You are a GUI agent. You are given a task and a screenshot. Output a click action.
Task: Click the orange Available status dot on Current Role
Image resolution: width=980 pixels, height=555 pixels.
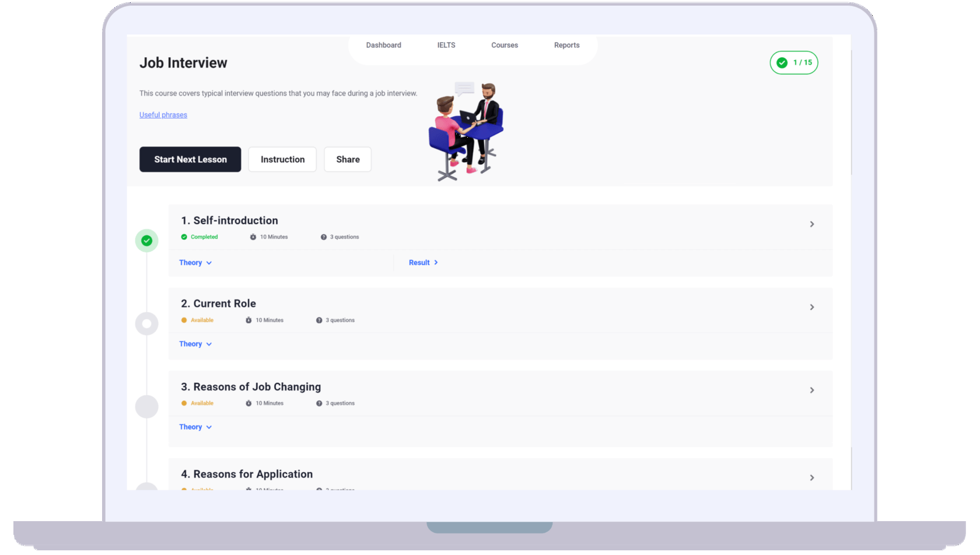pos(185,320)
